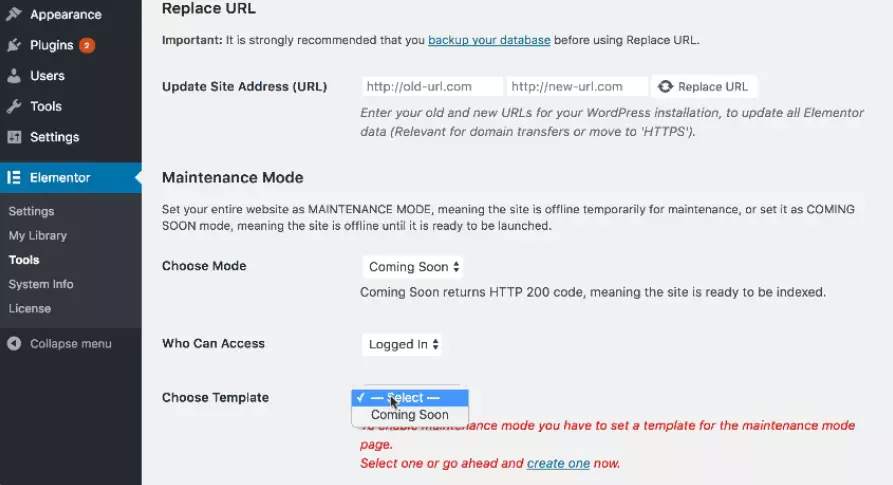Open the Choose Mode dropdown
Viewport: 893px width, 485px height.
(413, 267)
